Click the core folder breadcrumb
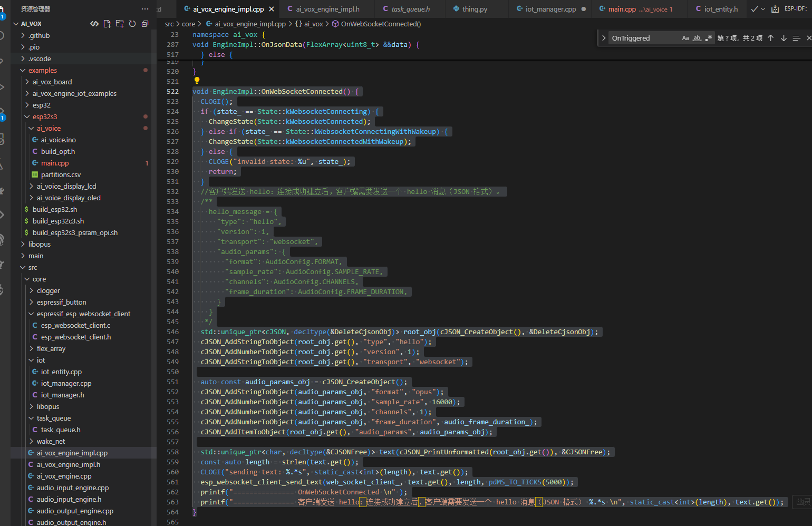 tap(188, 24)
